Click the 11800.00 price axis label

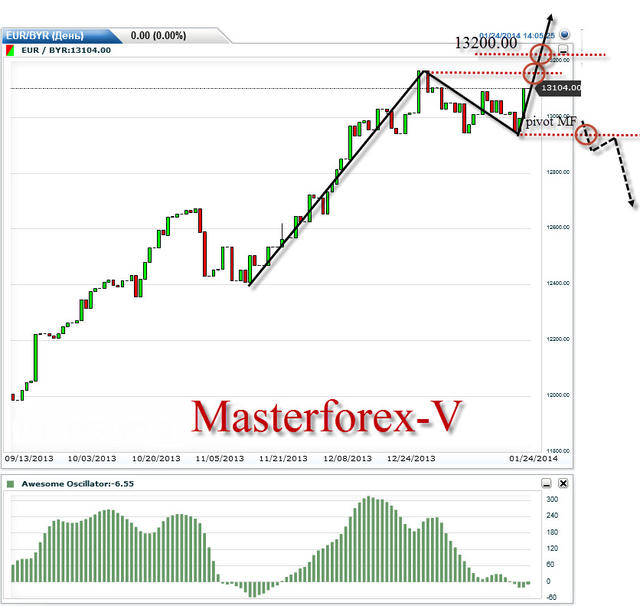coord(558,451)
